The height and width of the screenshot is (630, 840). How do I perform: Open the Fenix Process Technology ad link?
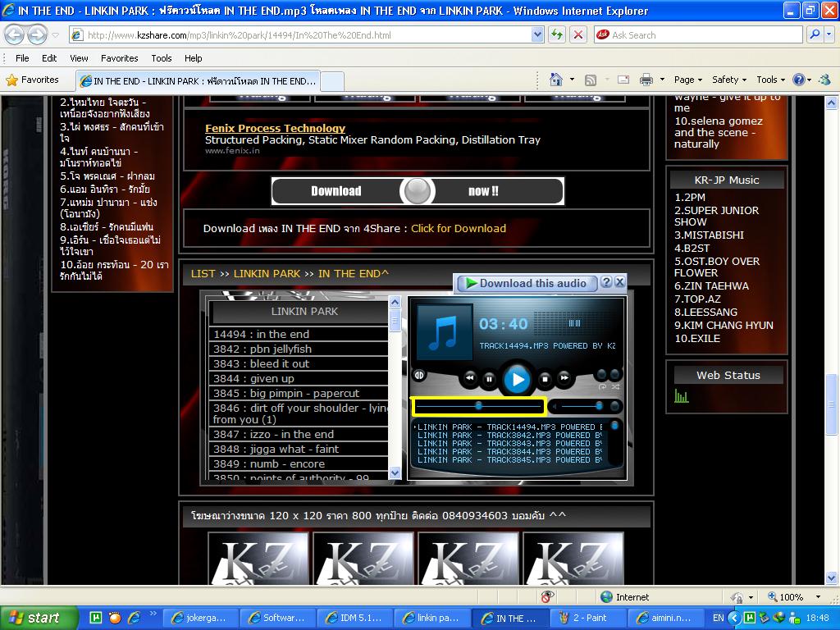(x=275, y=128)
